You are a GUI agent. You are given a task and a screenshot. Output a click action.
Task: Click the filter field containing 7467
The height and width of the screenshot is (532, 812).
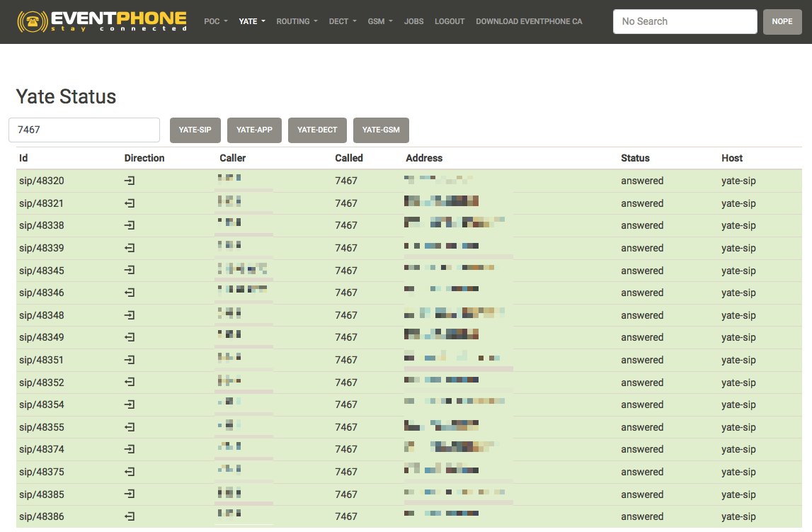pos(84,130)
